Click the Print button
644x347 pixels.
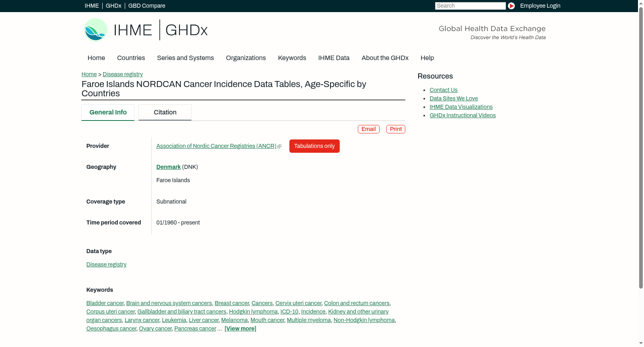click(396, 129)
